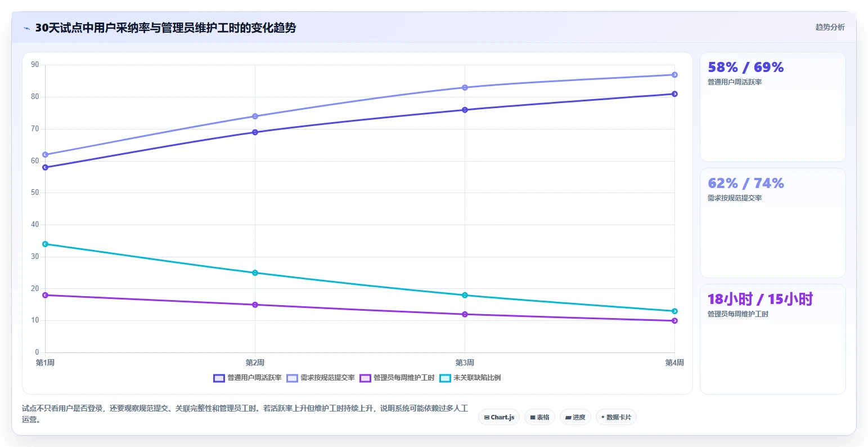The image size is (868, 447).
Task: Open the 58% / 69% weekly active rate card
Action: point(772,107)
